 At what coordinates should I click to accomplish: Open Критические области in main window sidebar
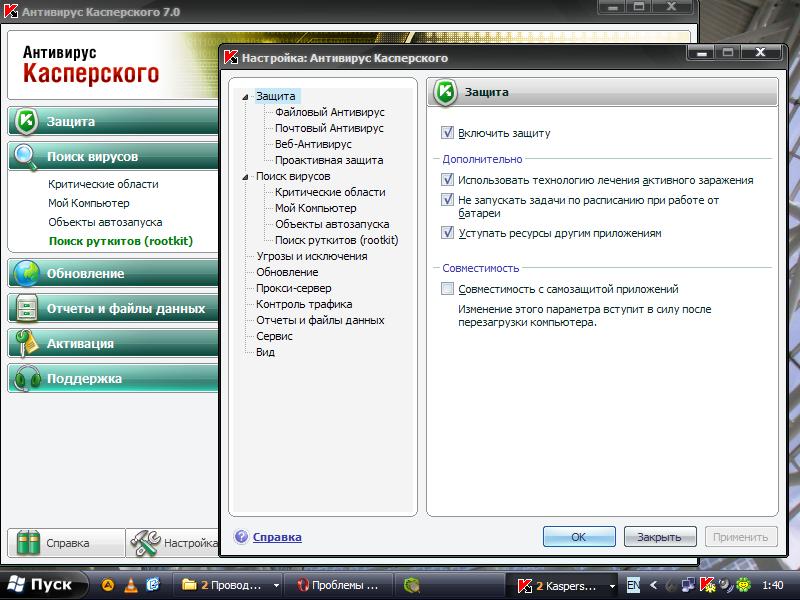(x=104, y=184)
